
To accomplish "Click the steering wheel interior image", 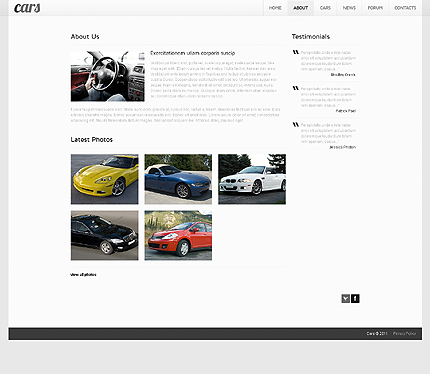I will [108, 76].
